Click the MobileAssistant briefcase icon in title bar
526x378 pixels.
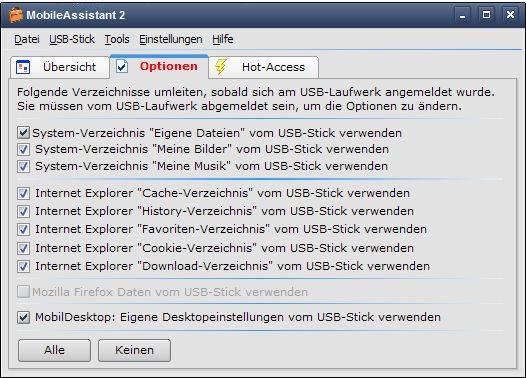(15, 15)
